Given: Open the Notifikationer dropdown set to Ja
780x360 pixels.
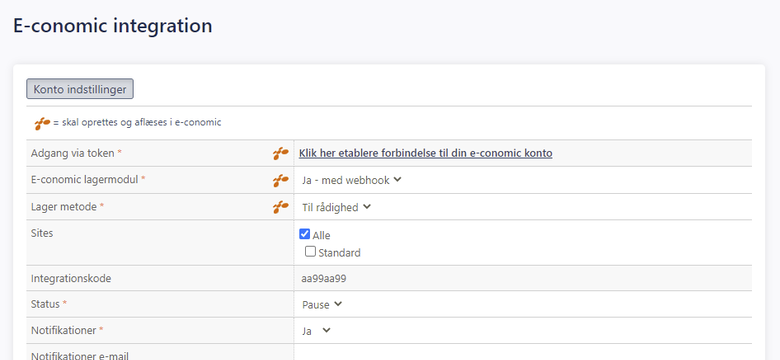Looking at the screenshot, I should coord(316,331).
